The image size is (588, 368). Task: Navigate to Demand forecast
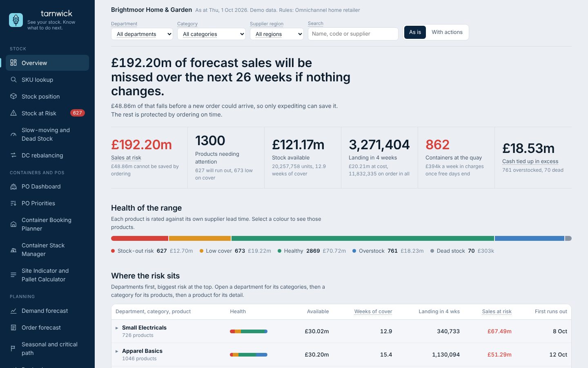pyautogui.click(x=47, y=311)
